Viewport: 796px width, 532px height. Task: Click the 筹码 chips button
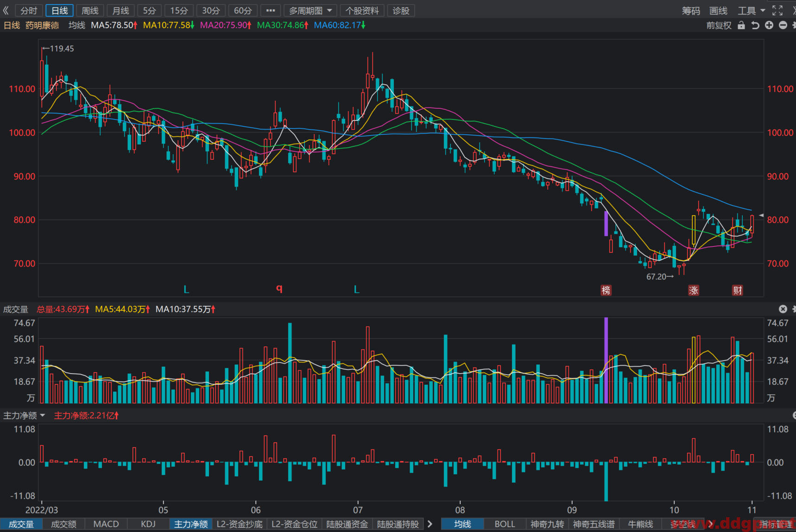691,10
